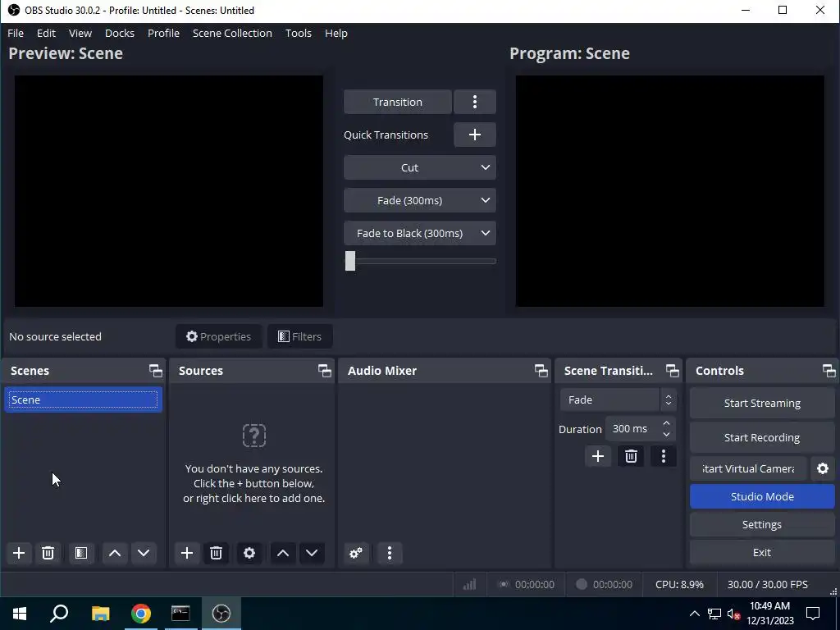Image resolution: width=840 pixels, height=630 pixels.
Task: Move source down arrow in Sources panel
Action: (x=312, y=553)
